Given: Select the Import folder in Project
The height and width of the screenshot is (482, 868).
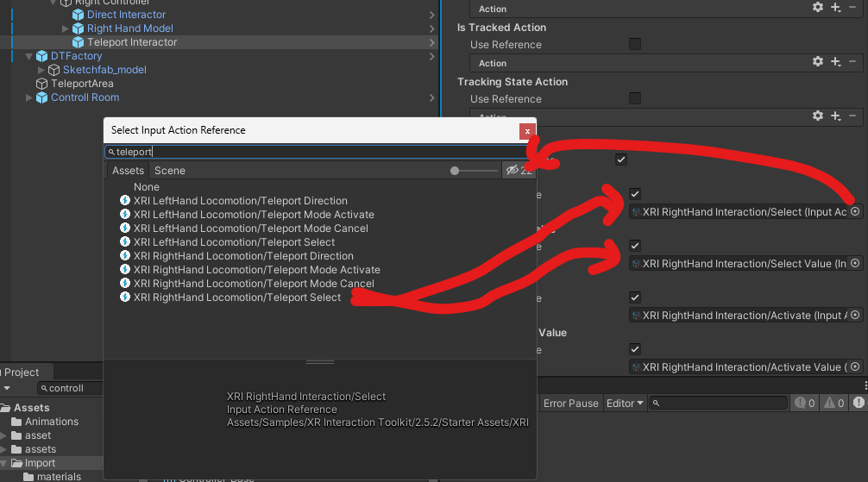Looking at the screenshot, I should point(33,463).
